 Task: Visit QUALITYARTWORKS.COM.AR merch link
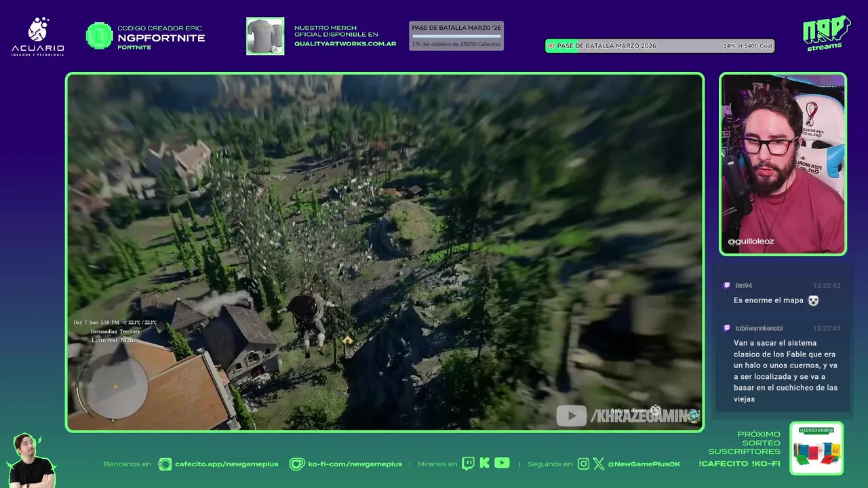345,44
